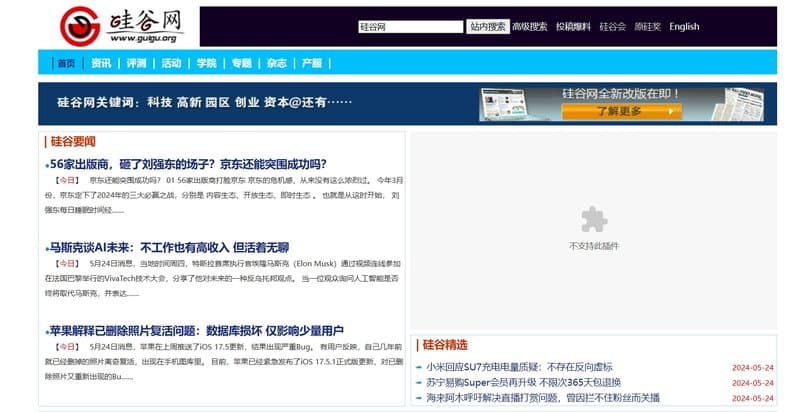Open the 投稿爆料 link
Image resolution: width=800 pixels, height=412 pixels.
pyautogui.click(x=573, y=27)
